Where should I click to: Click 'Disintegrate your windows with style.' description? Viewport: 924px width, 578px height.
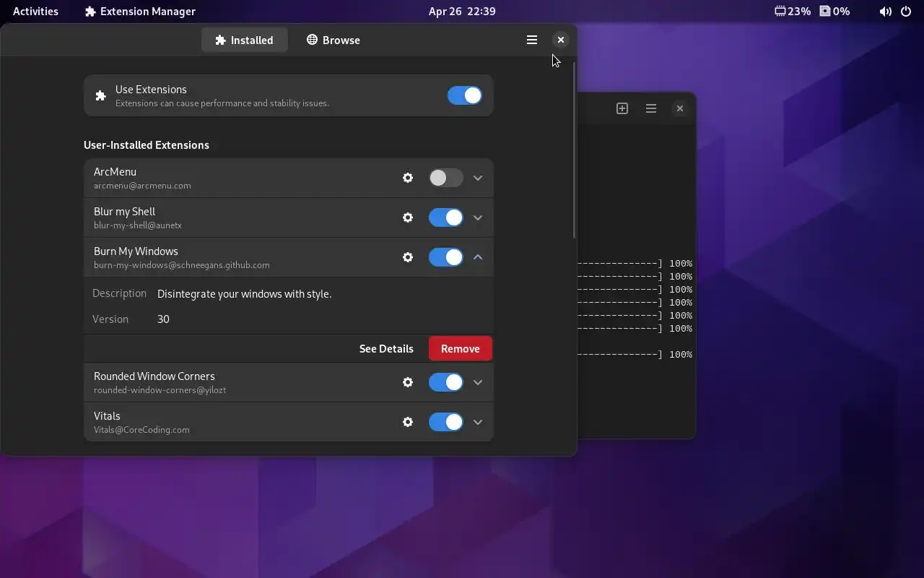click(245, 294)
